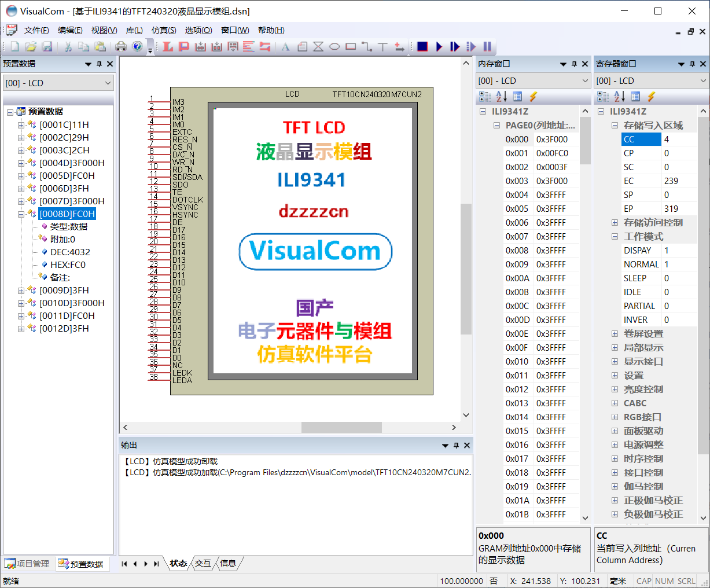Switch to the 交互 output tab

pos(203,563)
